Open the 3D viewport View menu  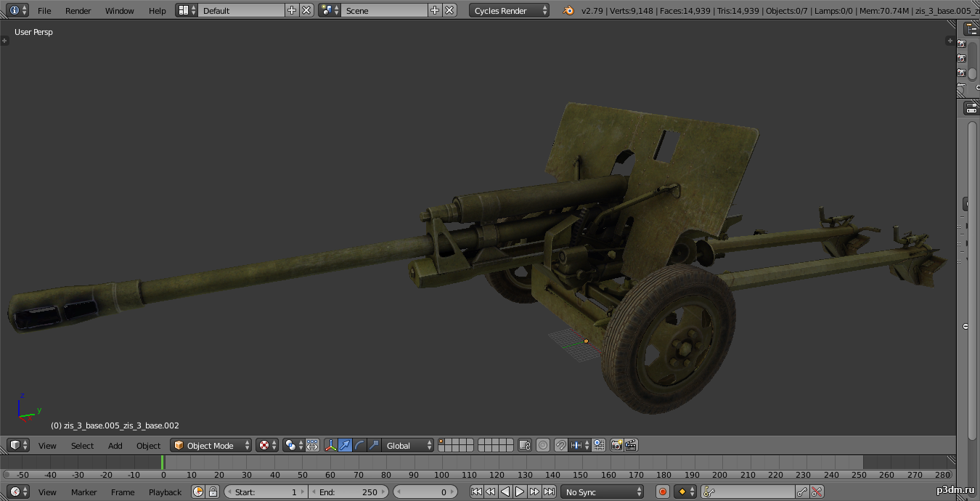click(x=47, y=446)
